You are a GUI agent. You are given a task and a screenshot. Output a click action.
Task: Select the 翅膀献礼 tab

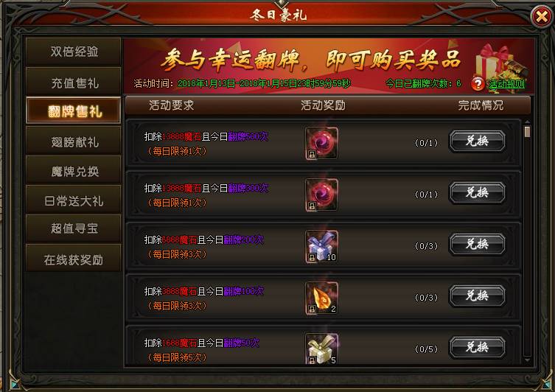pyautogui.click(x=74, y=142)
